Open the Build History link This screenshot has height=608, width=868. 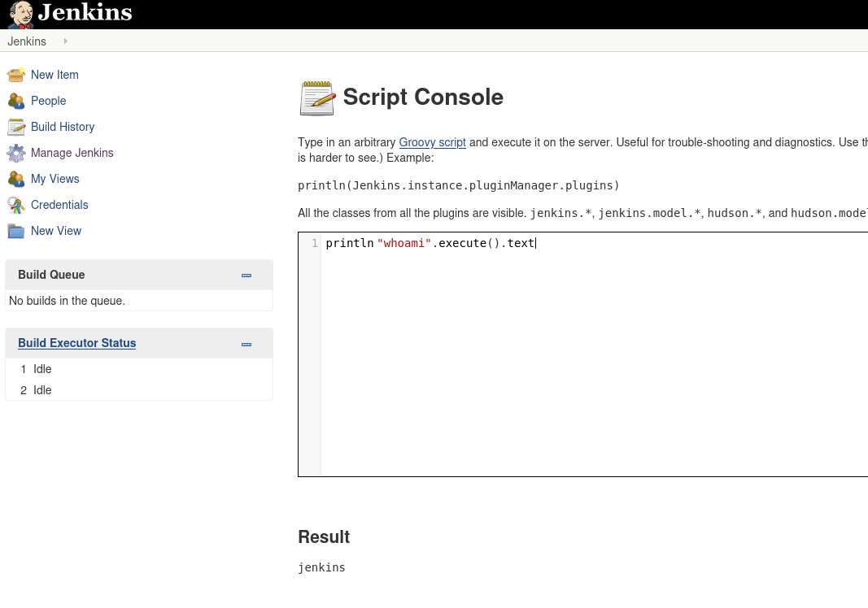click(63, 127)
